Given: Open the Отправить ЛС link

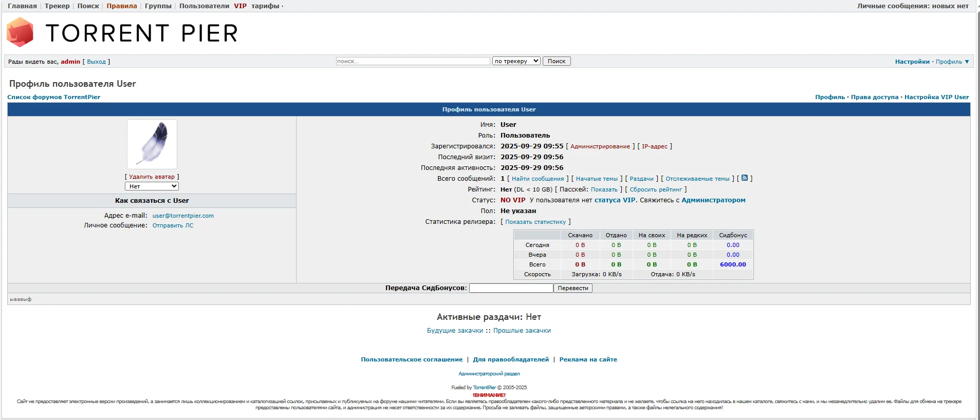Looking at the screenshot, I should click(x=173, y=225).
